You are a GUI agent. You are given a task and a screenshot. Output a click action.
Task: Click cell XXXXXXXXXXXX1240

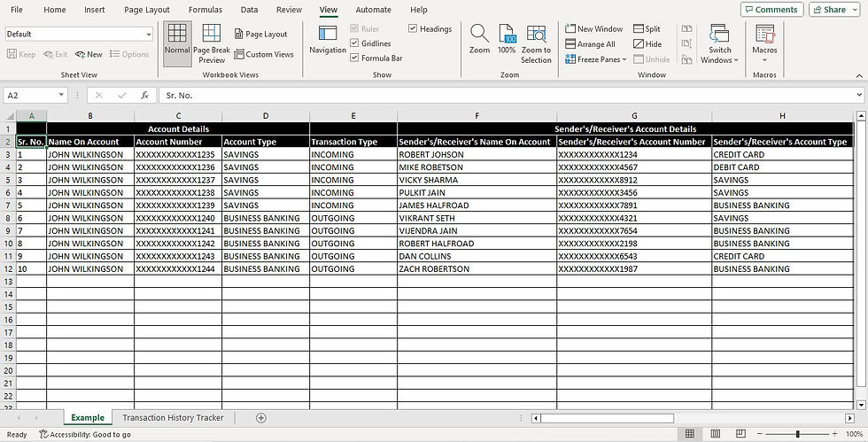[x=178, y=218]
